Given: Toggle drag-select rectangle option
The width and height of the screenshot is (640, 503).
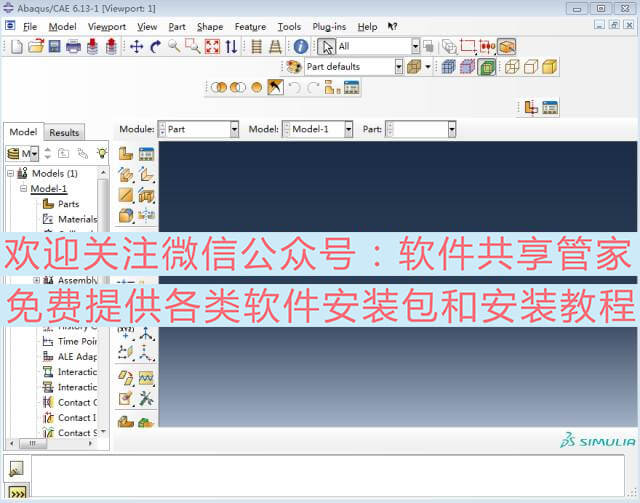Looking at the screenshot, I should click(x=468, y=46).
